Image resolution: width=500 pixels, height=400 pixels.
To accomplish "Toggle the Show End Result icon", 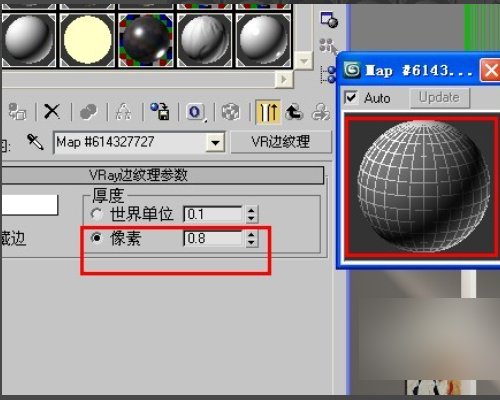I will 268,111.
